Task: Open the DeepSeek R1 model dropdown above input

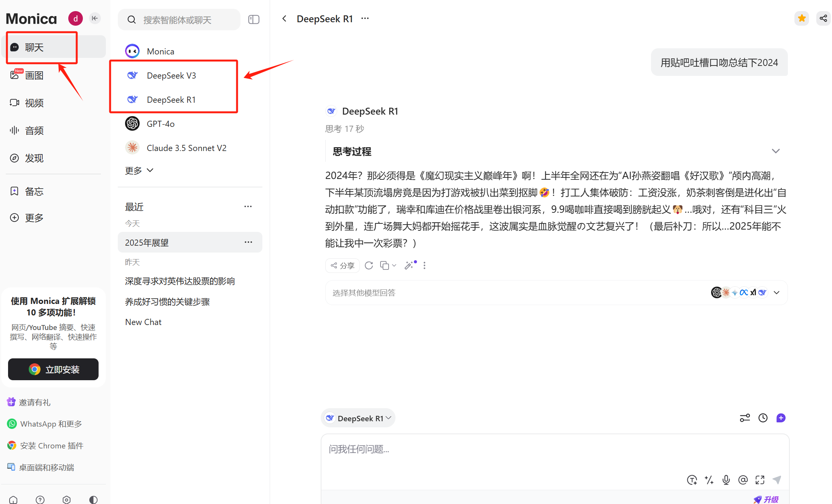Action: (358, 418)
